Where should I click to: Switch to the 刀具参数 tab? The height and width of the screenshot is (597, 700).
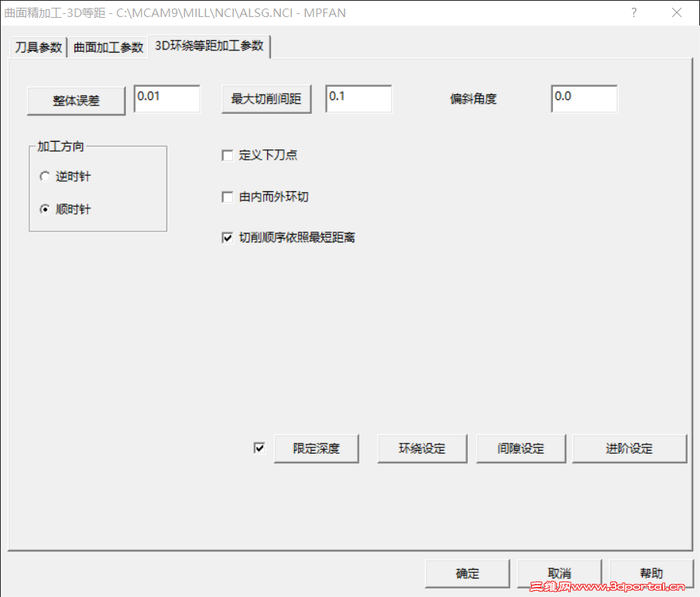click(x=36, y=46)
